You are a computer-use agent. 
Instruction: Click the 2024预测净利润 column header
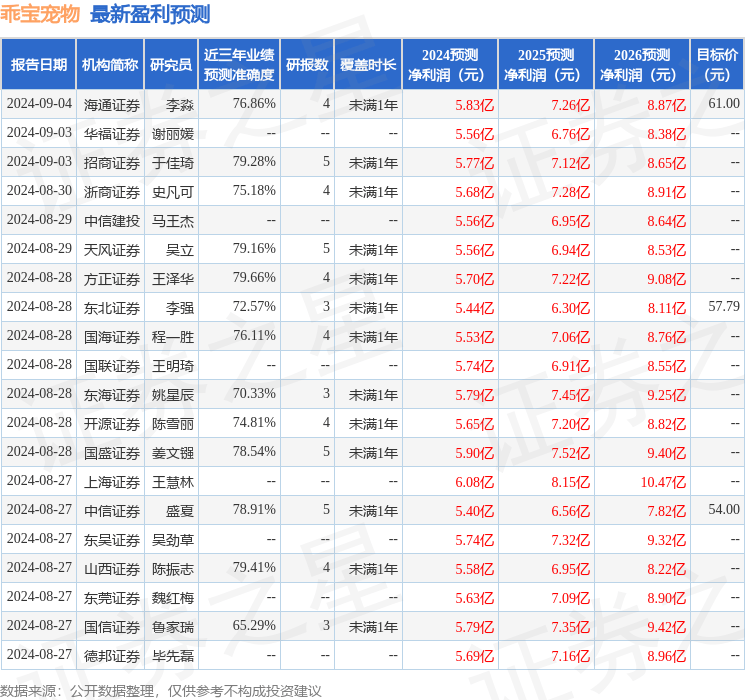[450, 65]
